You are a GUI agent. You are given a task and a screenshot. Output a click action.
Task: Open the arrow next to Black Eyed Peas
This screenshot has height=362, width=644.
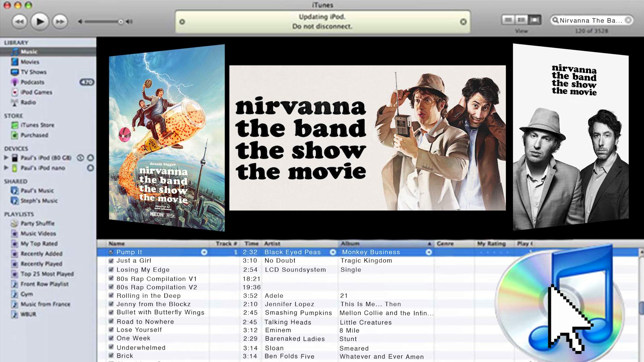[333, 252]
